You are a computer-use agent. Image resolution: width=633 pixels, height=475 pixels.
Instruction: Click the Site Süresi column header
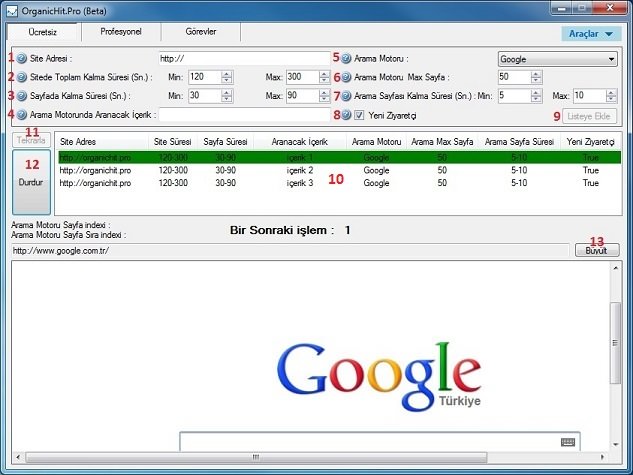pyautogui.click(x=172, y=142)
